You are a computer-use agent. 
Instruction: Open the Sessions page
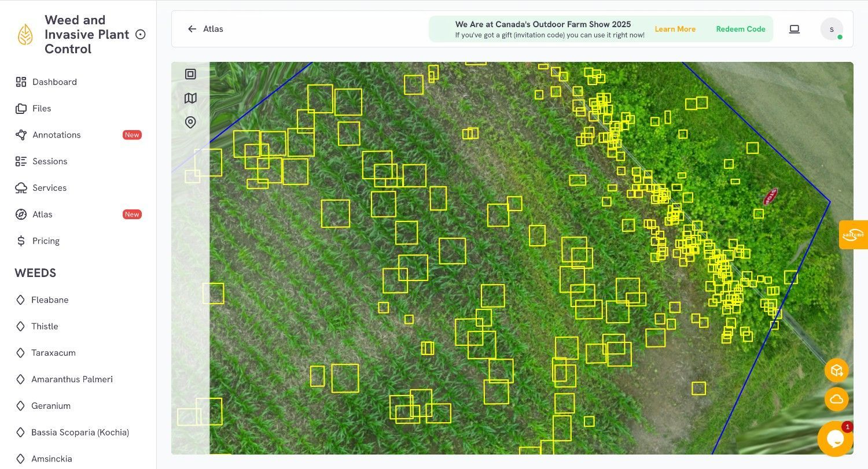50,161
